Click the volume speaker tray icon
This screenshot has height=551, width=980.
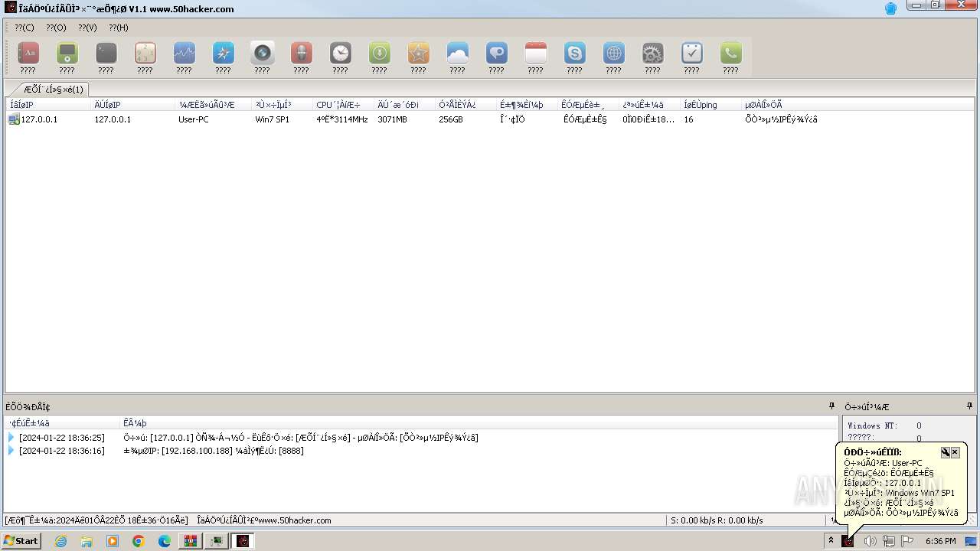(870, 541)
